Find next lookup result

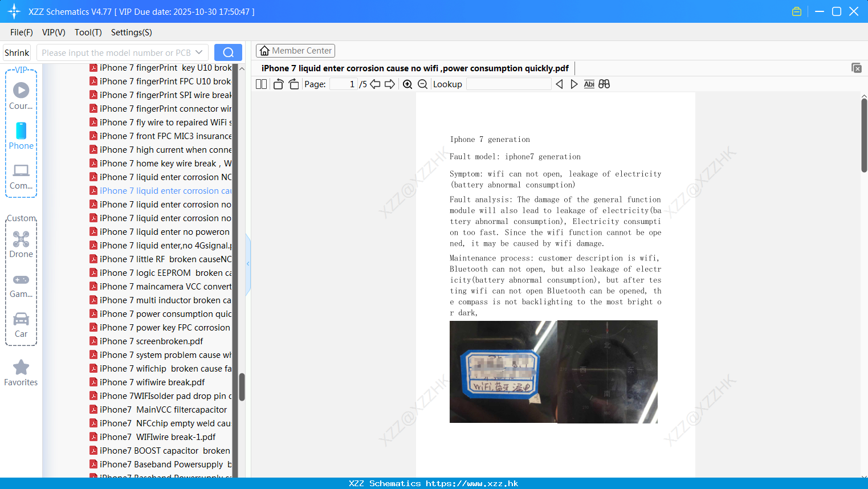(x=574, y=84)
